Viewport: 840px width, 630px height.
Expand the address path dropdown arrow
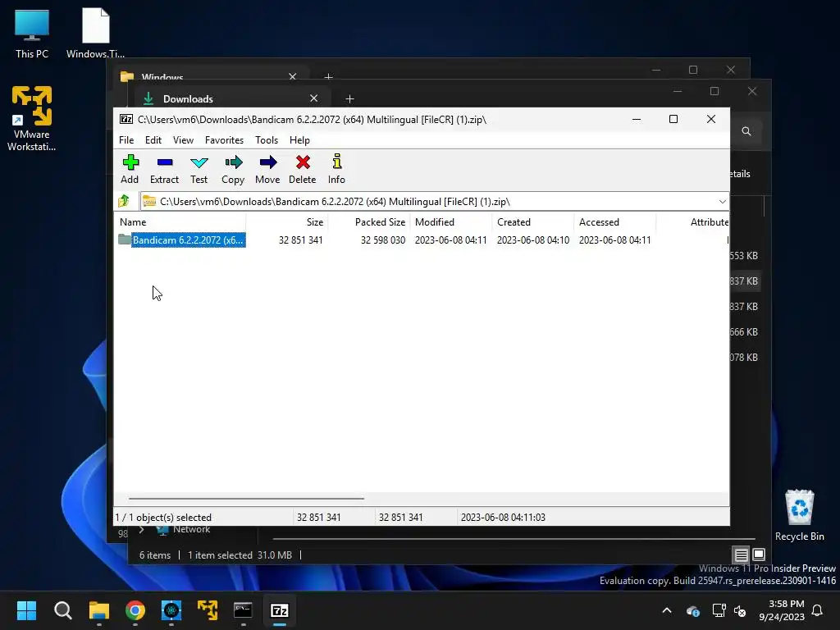coord(722,202)
